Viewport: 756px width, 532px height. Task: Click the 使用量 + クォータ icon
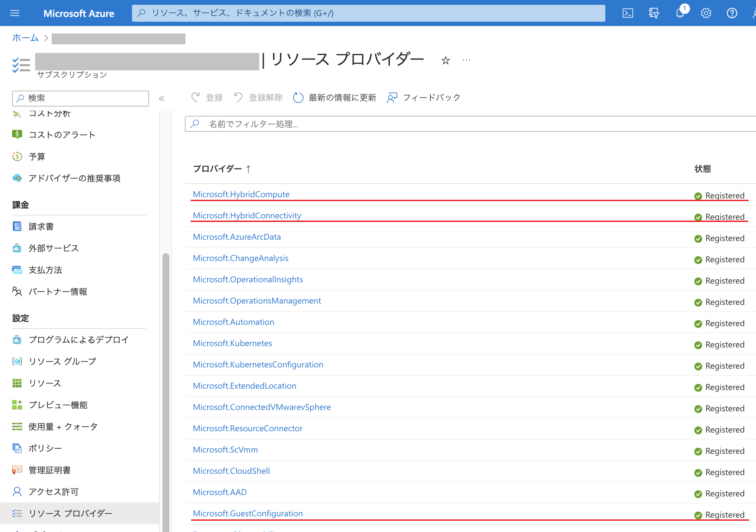[x=17, y=426]
